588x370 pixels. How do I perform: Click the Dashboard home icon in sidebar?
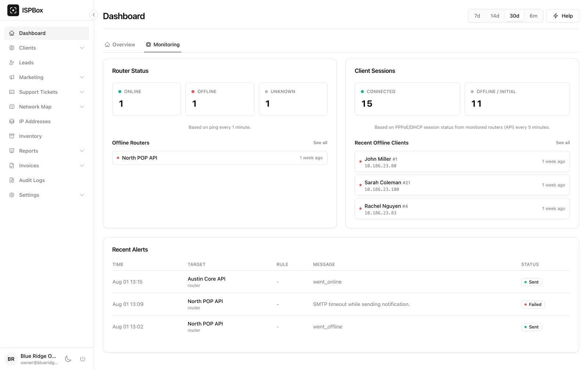[12, 33]
